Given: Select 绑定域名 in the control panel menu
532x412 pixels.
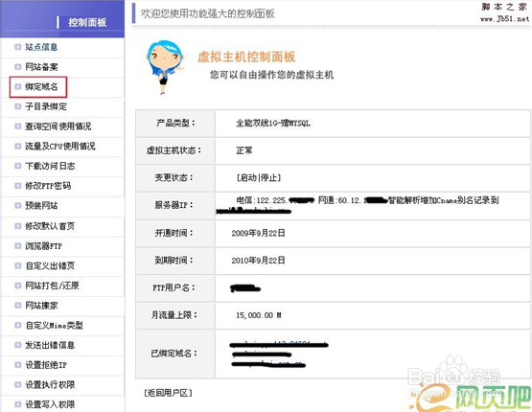Looking at the screenshot, I should coord(41,87).
